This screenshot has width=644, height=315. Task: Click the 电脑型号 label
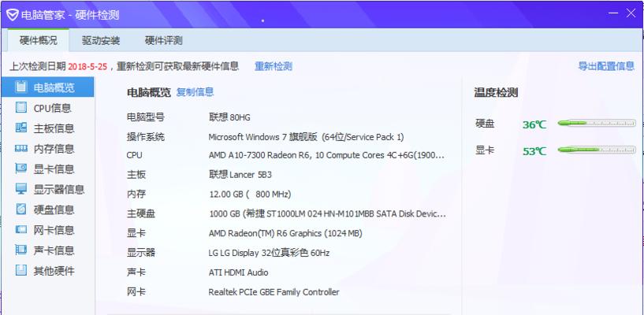point(145,117)
